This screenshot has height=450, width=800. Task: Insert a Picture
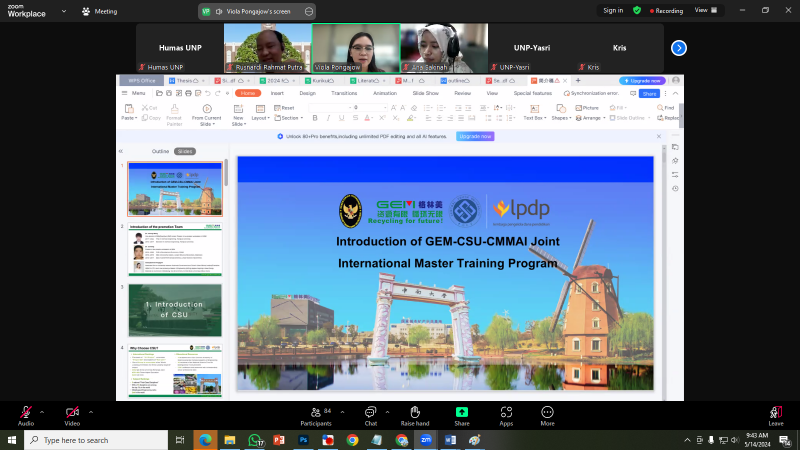587,108
